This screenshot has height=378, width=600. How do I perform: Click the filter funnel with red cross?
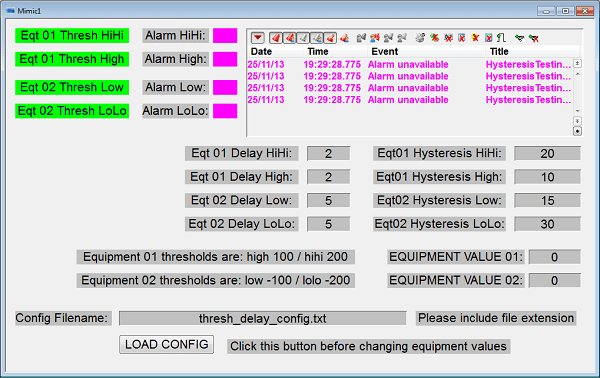pyautogui.click(x=534, y=38)
